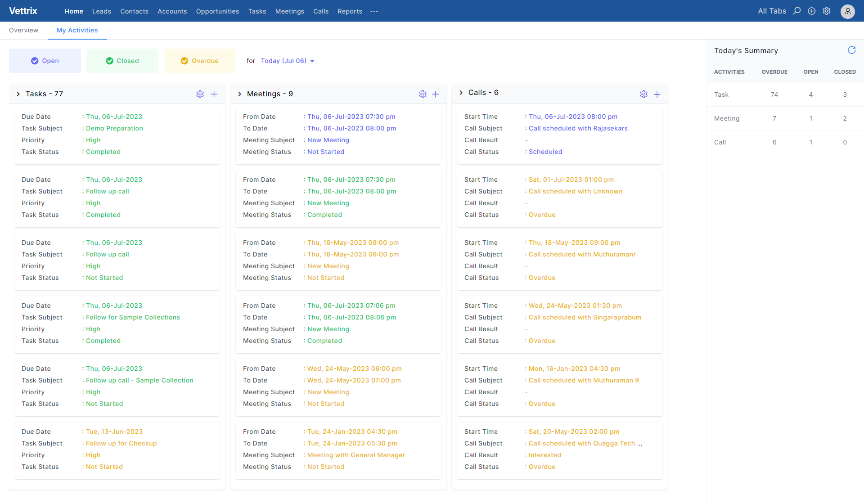Viewport: 864px width, 504px height.
Task: Click Thu, 18-May-2023 08:00 pm from date
Action: (353, 243)
